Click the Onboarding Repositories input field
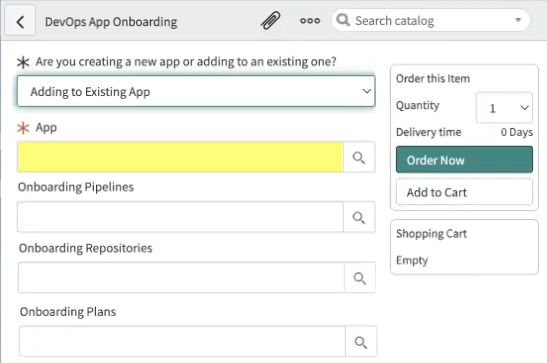The image size is (547, 363). click(181, 278)
